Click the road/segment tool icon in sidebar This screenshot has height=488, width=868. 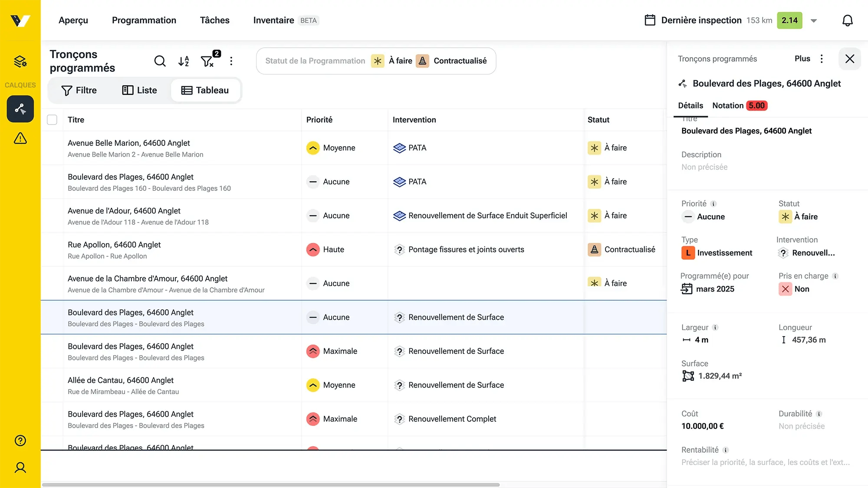[x=20, y=109]
